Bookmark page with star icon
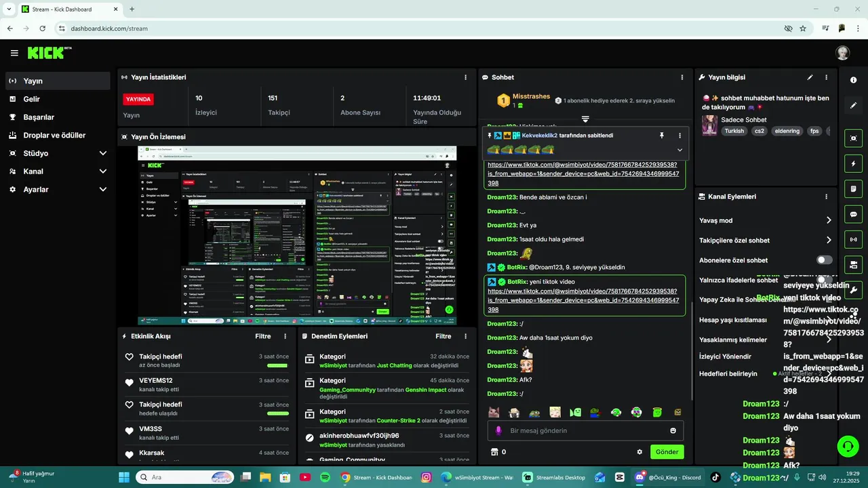Screen dimensions: 868x488 [x=803, y=28]
